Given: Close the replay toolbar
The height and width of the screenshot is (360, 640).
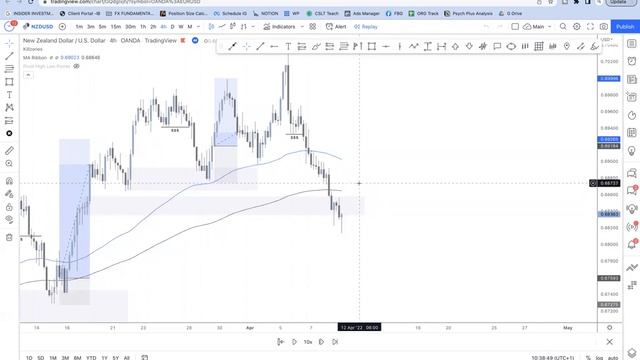Looking at the screenshot, I should (x=609, y=342).
